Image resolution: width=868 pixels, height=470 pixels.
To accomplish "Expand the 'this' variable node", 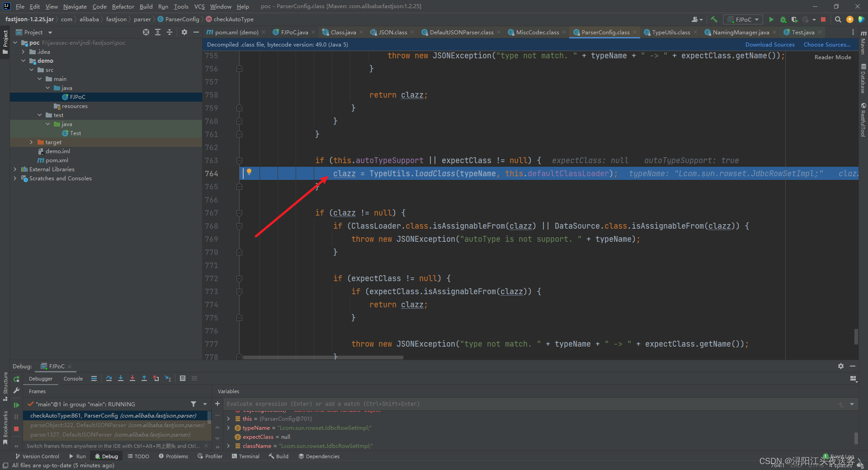I will coord(229,418).
